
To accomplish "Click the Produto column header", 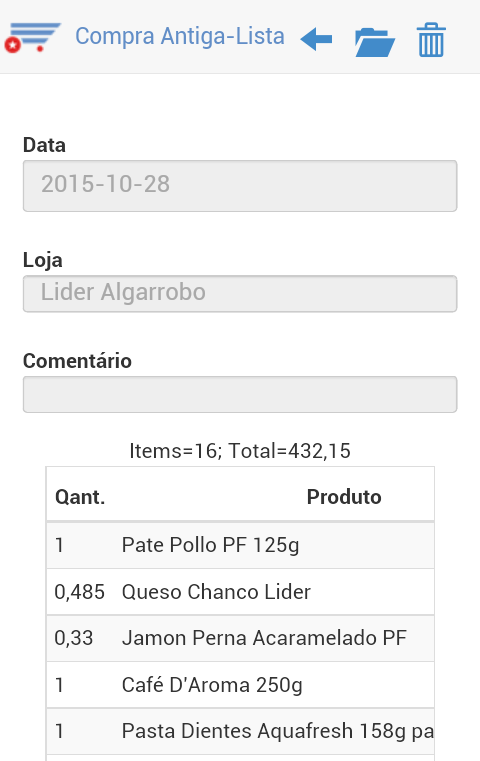I will pos(344,497).
